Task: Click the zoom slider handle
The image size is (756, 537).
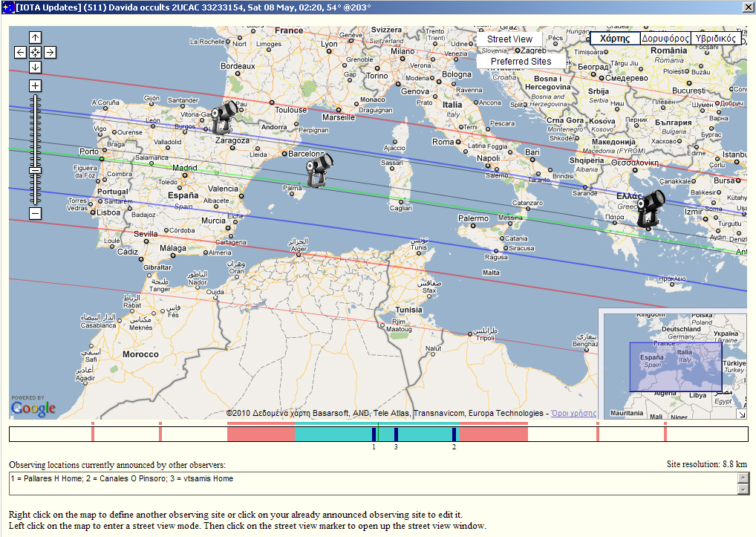Action: point(35,170)
